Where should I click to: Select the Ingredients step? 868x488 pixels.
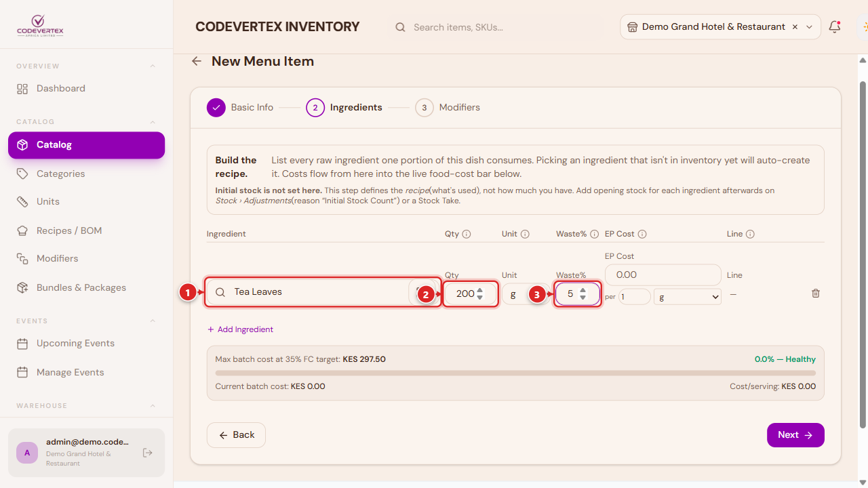[344, 108]
